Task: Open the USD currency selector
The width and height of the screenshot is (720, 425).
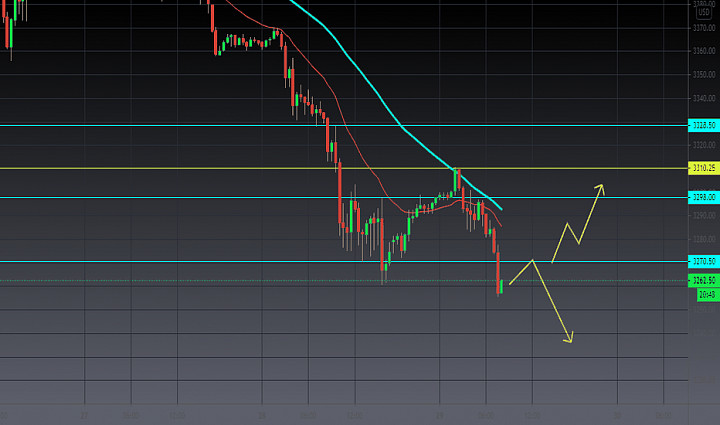Action: [x=703, y=12]
